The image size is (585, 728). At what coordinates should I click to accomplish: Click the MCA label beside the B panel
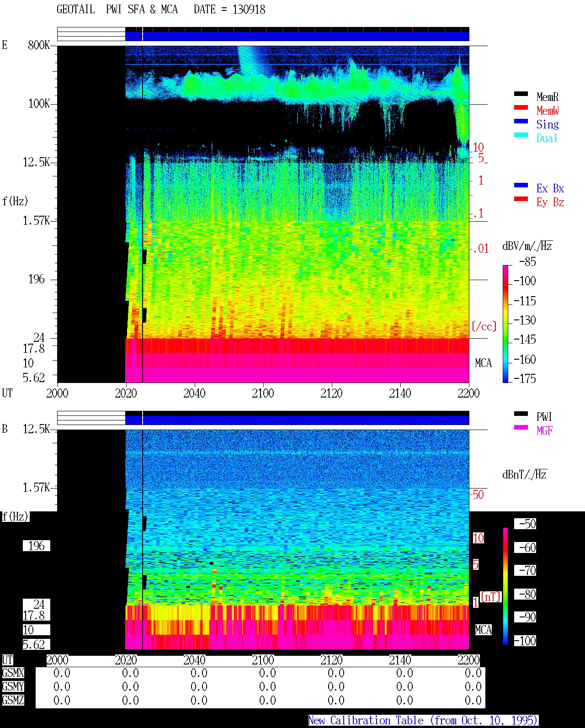483,630
